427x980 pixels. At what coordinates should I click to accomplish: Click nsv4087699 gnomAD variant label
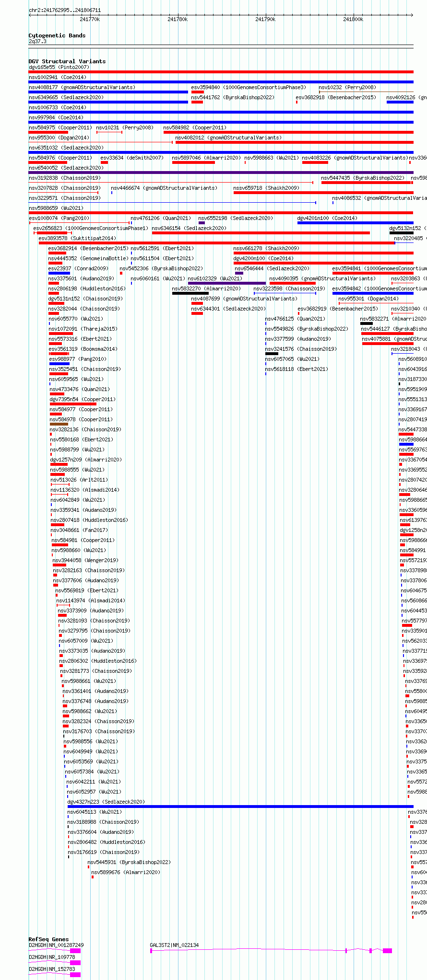pyautogui.click(x=244, y=299)
